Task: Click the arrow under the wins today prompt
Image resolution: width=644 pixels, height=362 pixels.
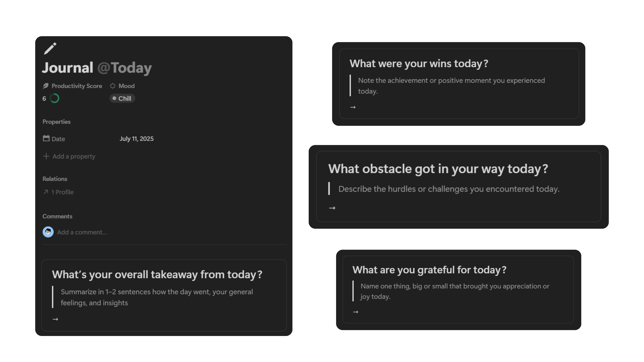Action: coord(353,107)
